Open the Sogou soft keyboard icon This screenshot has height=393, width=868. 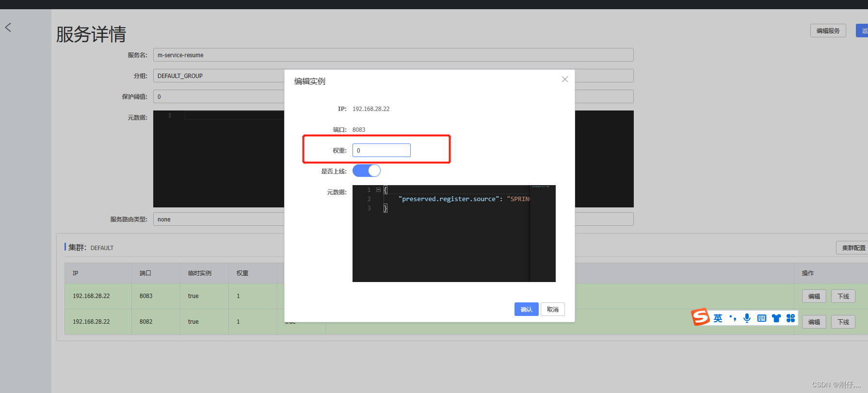(x=762, y=318)
